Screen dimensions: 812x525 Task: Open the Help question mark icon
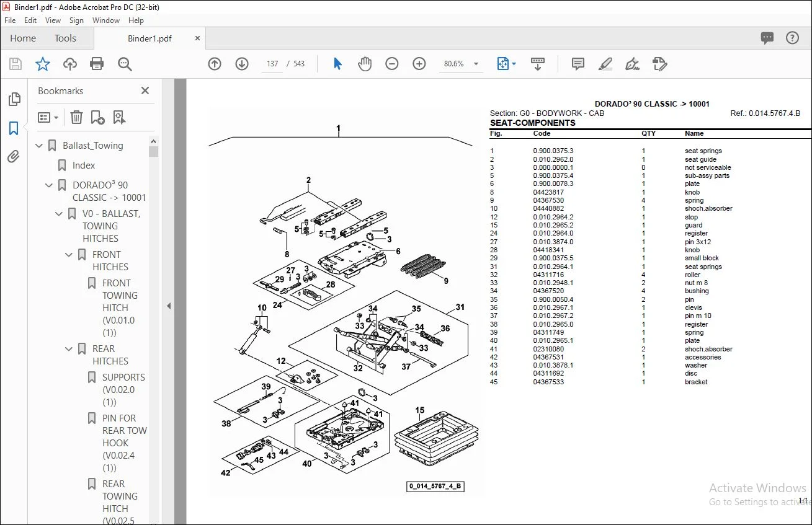(x=792, y=38)
